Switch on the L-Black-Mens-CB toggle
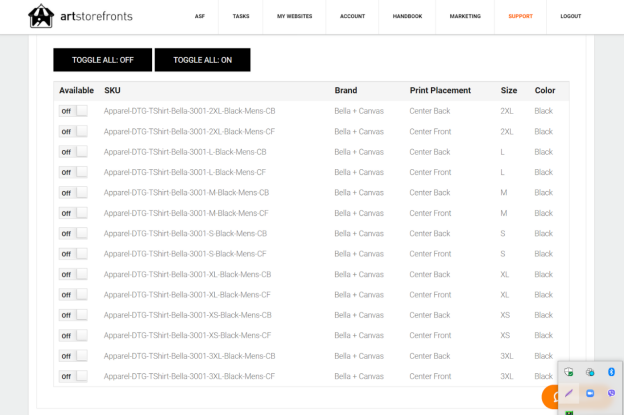The image size is (624, 415). (x=73, y=152)
